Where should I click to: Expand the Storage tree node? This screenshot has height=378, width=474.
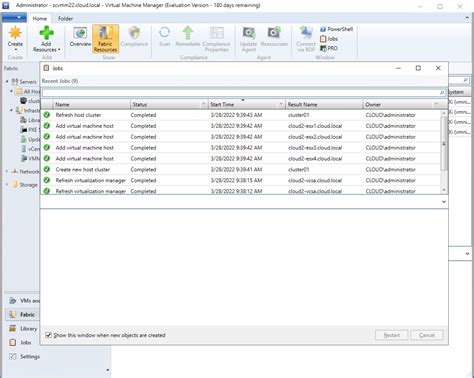(x=7, y=184)
